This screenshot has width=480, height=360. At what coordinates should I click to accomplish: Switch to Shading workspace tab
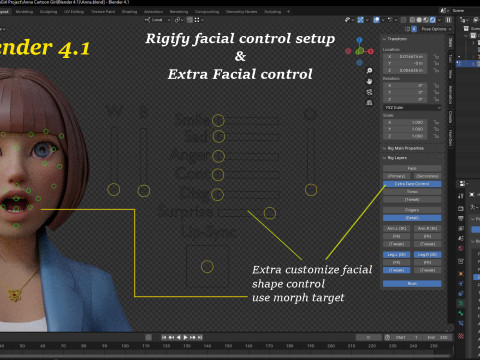pyautogui.click(x=129, y=12)
